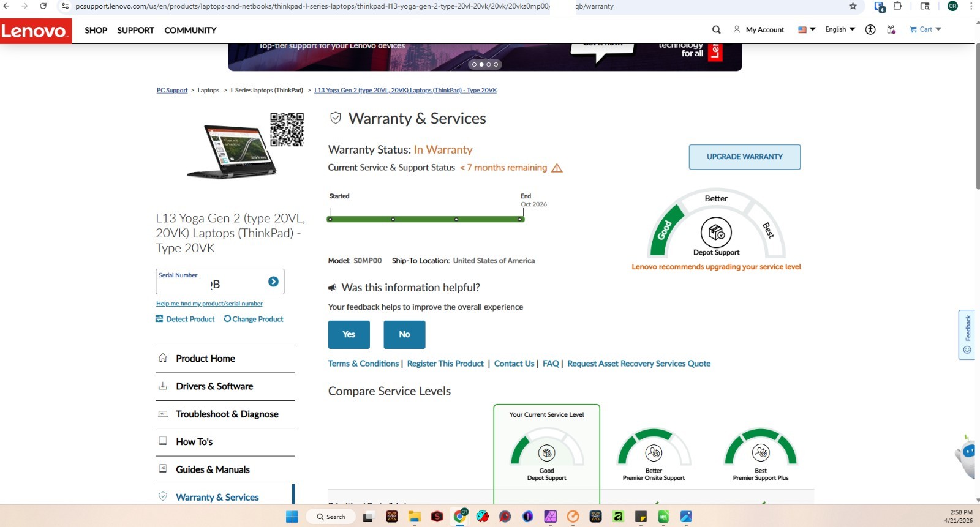The width and height of the screenshot is (980, 527).
Task: Open browser extensions puzzle icon
Action: pyautogui.click(x=897, y=6)
